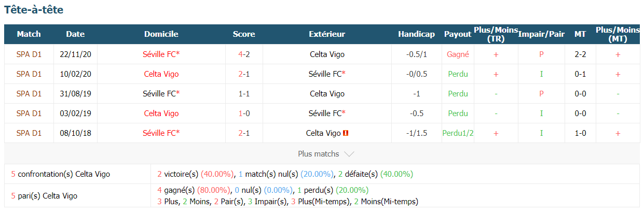Click the Domicile column header
The image size is (644, 212).
[x=161, y=34]
